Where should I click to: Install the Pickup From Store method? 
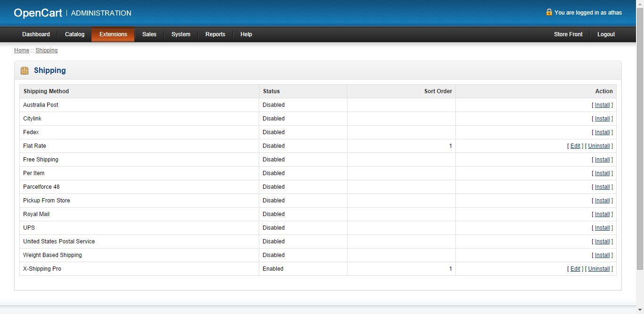click(x=603, y=201)
